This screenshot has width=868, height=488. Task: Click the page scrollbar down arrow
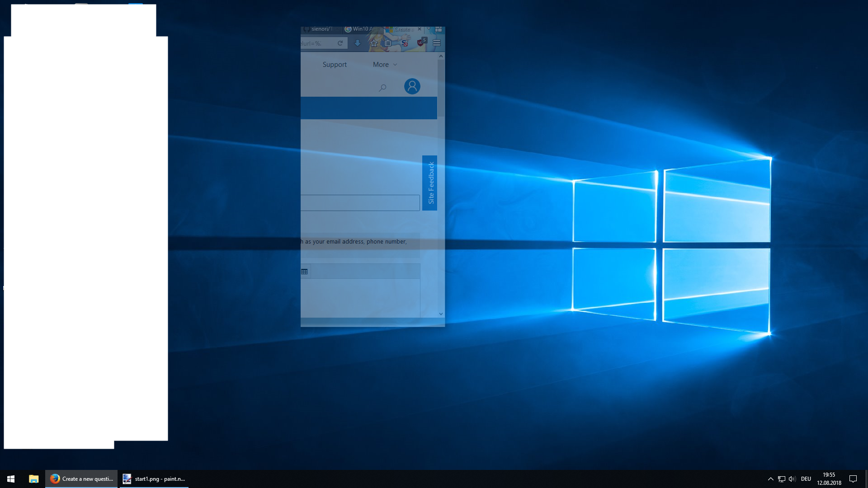tap(441, 314)
